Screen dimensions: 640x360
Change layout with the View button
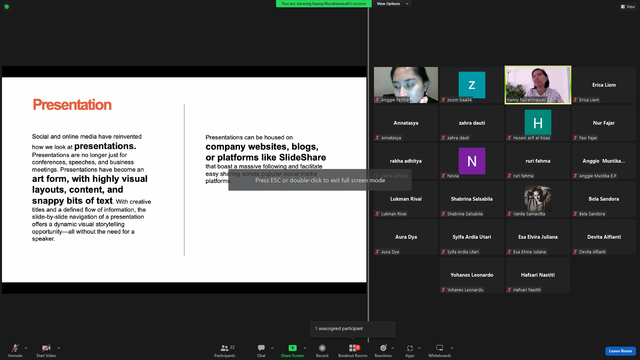coord(628,7)
